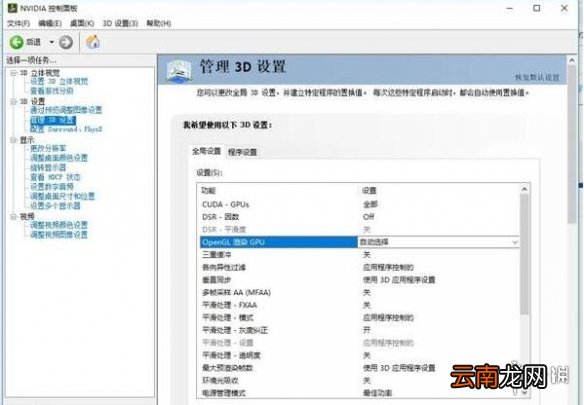
Task: Select the CUDA - GPUs row
Action: tap(359, 204)
